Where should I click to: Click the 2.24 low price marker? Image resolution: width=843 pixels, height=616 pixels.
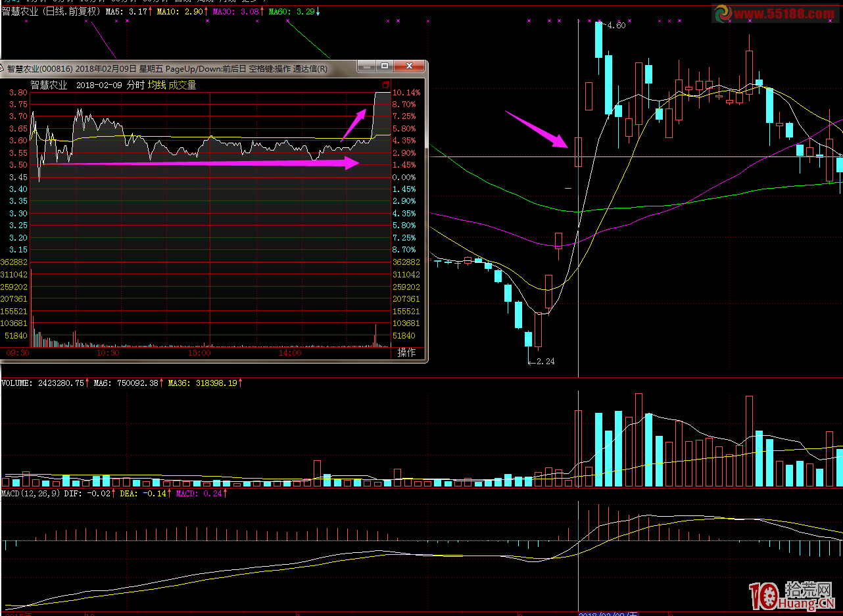coord(544,361)
